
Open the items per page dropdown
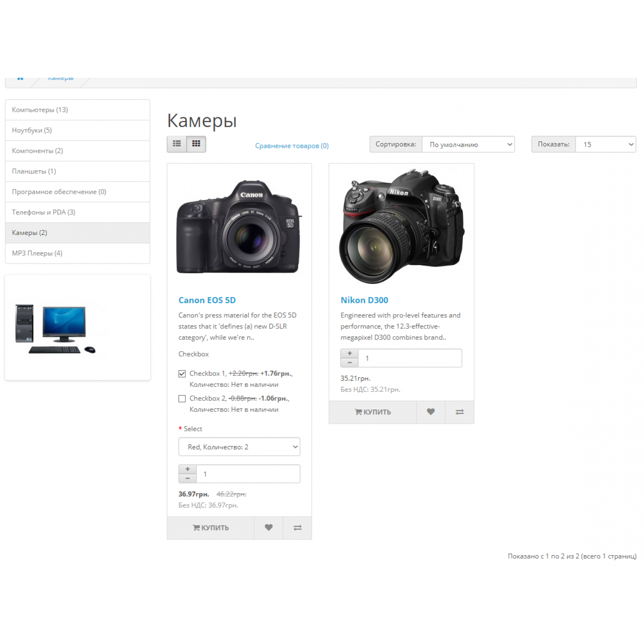pos(605,144)
